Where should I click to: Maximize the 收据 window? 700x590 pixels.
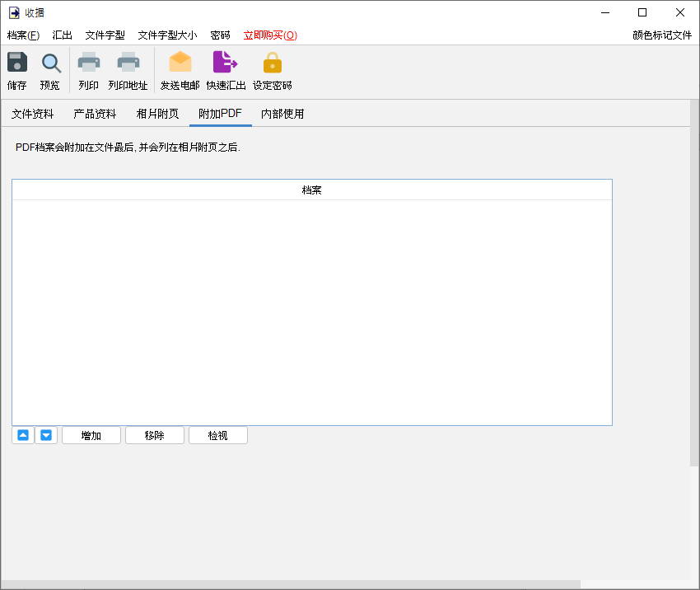click(x=642, y=12)
